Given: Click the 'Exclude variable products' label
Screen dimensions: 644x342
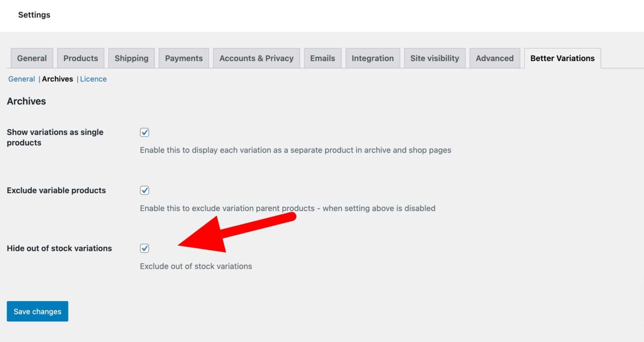Looking at the screenshot, I should (x=56, y=190).
